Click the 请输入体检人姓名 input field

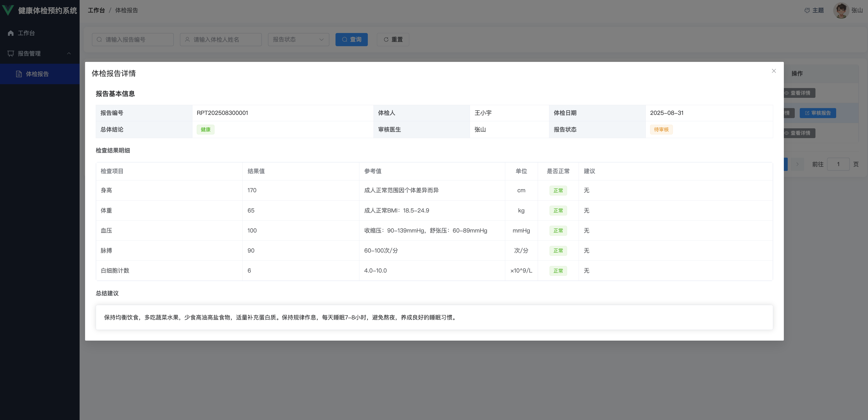pos(225,39)
